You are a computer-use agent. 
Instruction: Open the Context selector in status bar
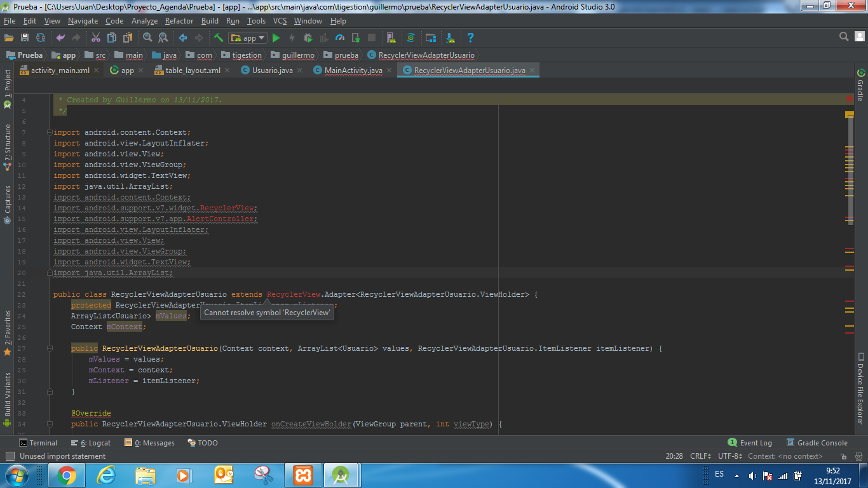coord(785,456)
